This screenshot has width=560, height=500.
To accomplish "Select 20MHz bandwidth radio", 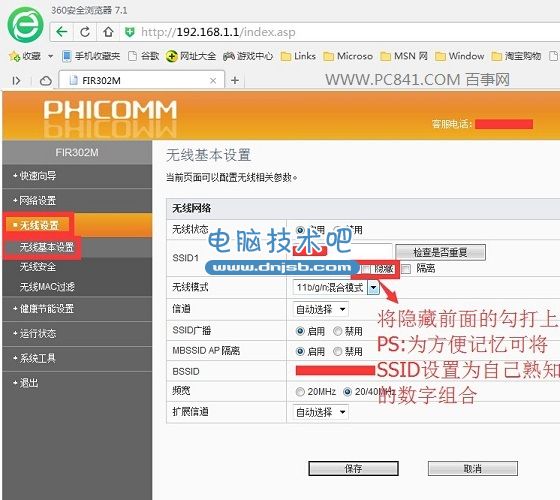I will click(300, 392).
